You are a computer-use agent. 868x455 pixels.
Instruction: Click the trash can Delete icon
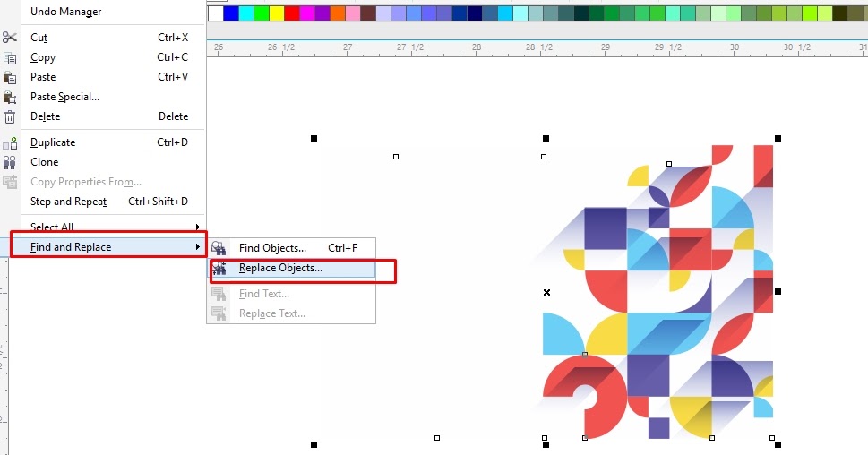point(10,116)
